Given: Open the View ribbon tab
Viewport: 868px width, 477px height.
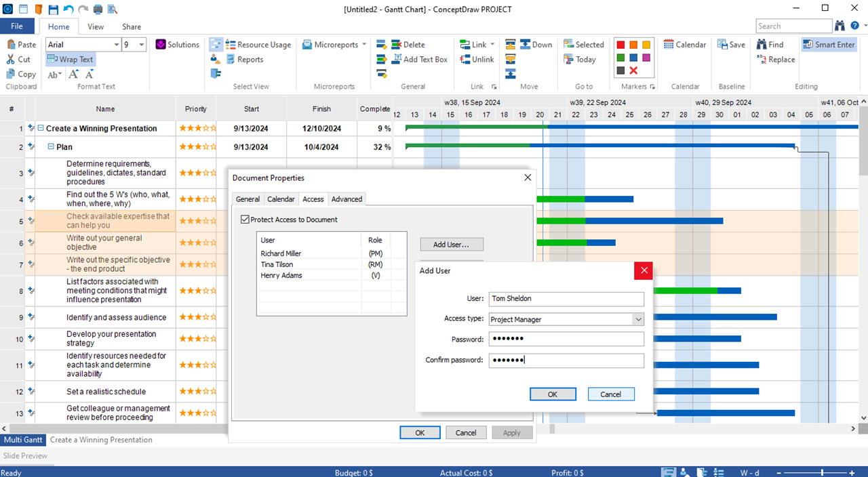Looking at the screenshot, I should point(96,27).
